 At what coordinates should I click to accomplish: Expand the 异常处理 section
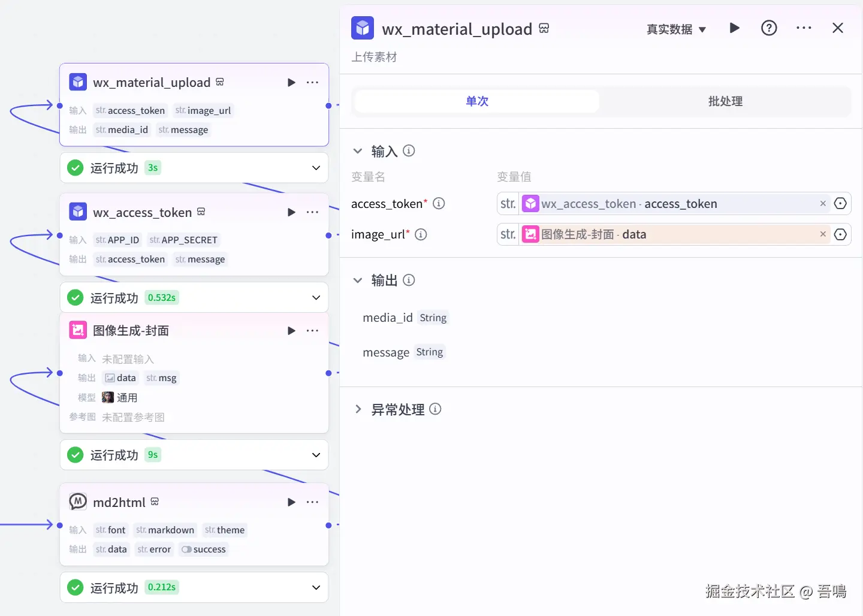[x=358, y=409]
